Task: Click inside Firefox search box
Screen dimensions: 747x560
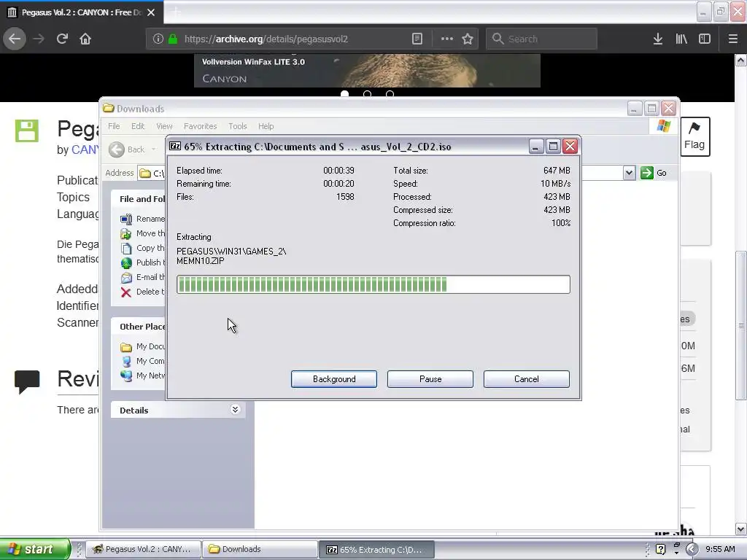Action: [x=542, y=39]
